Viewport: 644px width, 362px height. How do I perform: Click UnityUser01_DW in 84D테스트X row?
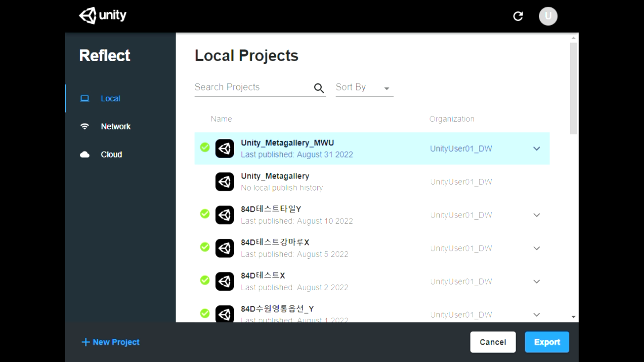pyautogui.click(x=461, y=281)
